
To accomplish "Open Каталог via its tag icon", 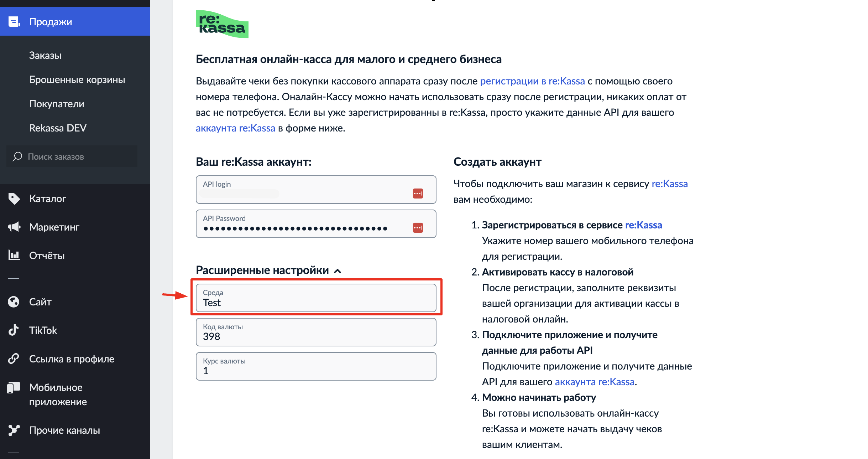I will coord(14,198).
